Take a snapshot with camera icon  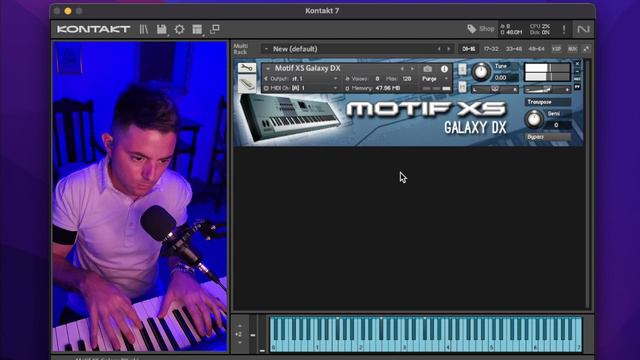[x=427, y=69]
